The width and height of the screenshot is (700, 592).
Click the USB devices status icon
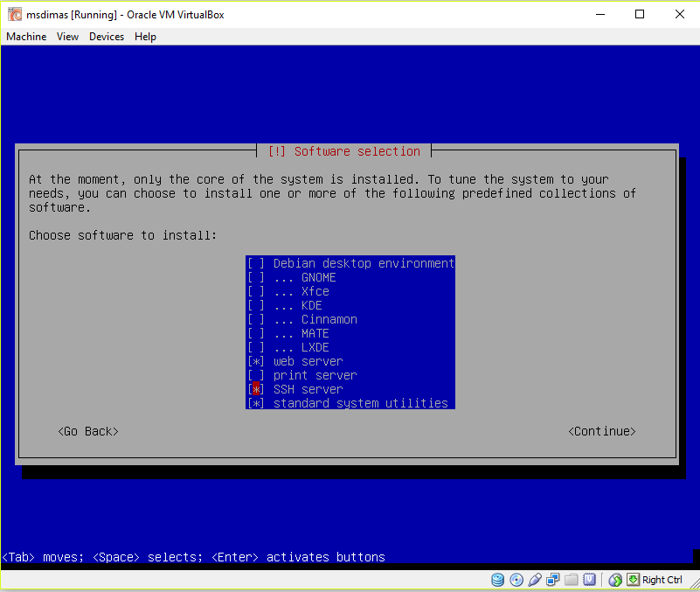[535, 580]
